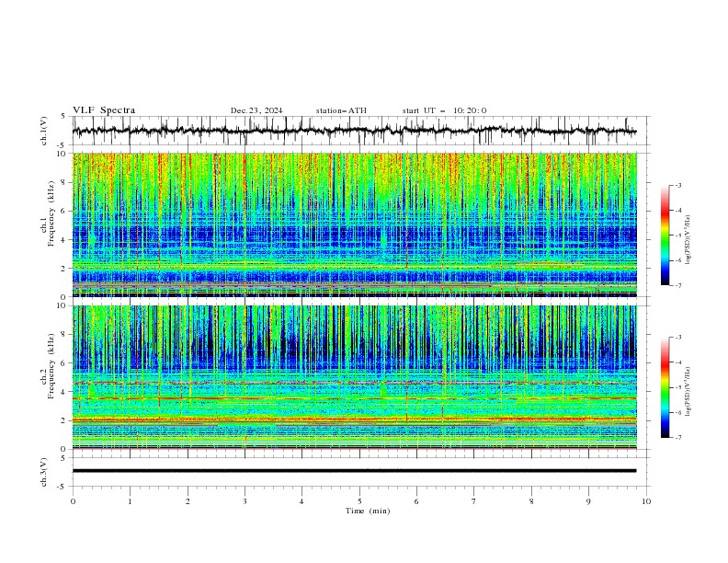728x563 pixels.
Task: Click time axis tick label "8"
Action: pyautogui.click(x=531, y=501)
